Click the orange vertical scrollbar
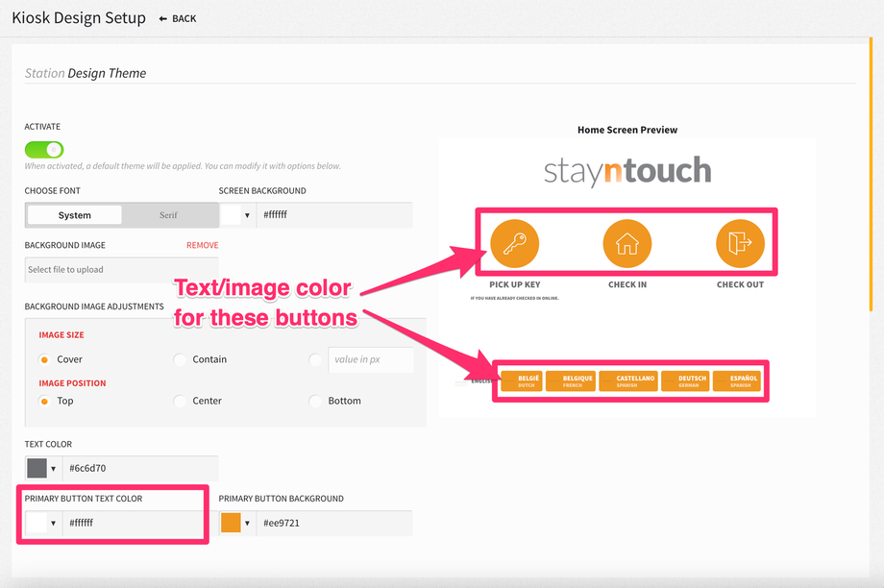This screenshot has width=884, height=588. 871,174
